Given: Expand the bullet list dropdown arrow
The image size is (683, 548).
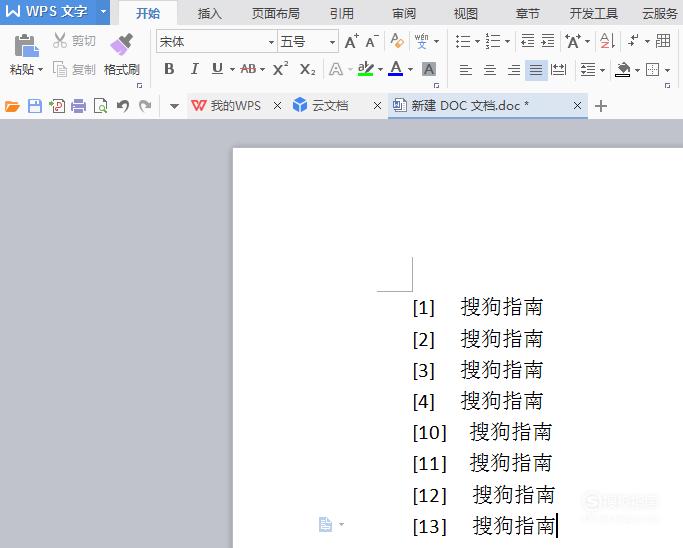Looking at the screenshot, I should tap(477, 41).
